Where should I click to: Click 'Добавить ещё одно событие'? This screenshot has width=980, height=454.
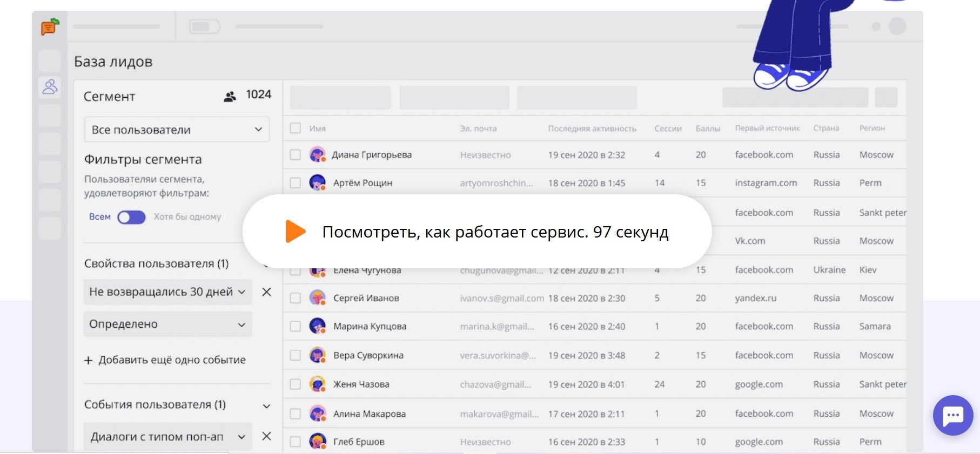pos(165,360)
